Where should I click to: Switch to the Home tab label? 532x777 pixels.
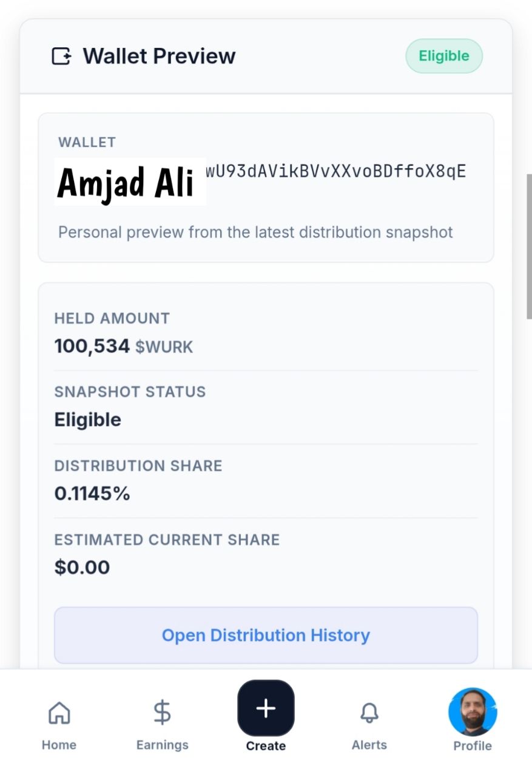[59, 745]
